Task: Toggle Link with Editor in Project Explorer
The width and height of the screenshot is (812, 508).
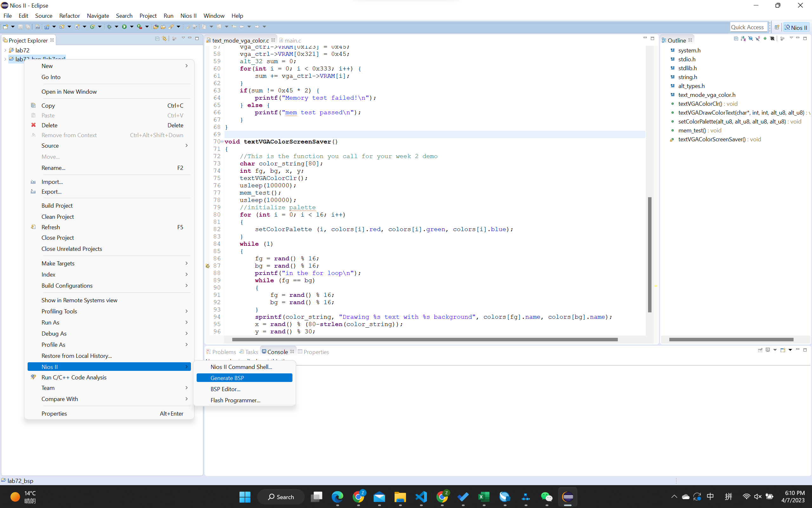Action: click(x=164, y=39)
